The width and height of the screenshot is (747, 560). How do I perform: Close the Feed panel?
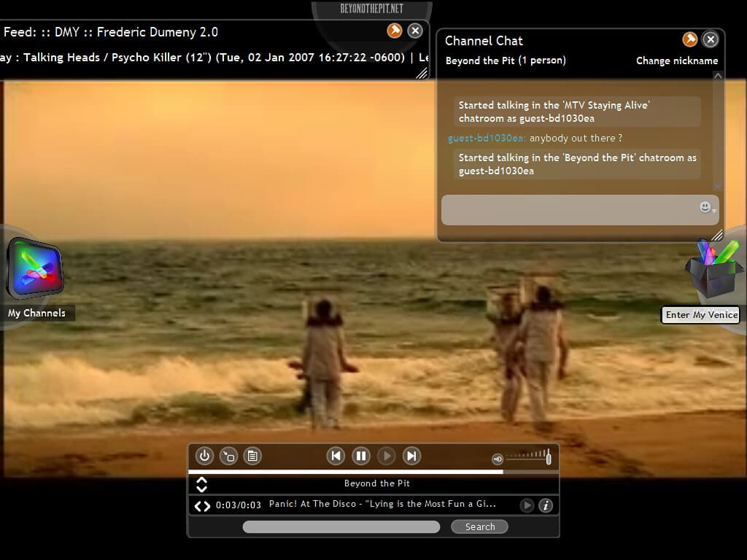(x=415, y=31)
